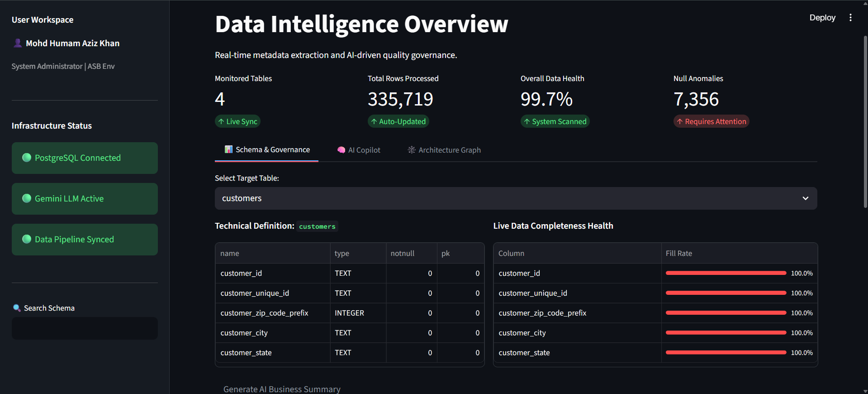Select customer_state cell in Technical Definition table

tap(273, 353)
